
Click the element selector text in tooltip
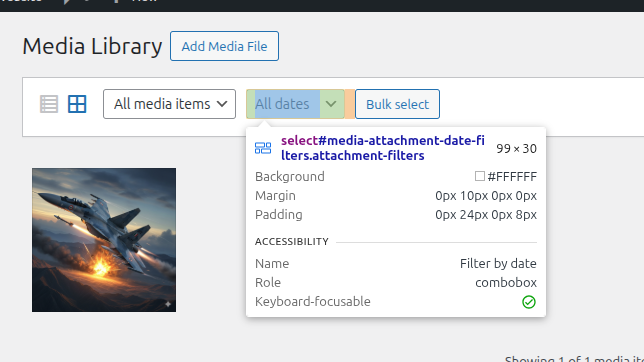point(383,148)
